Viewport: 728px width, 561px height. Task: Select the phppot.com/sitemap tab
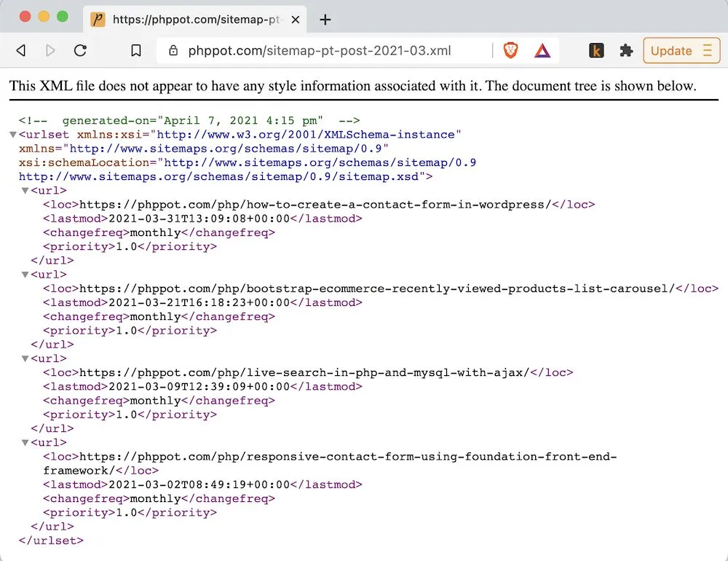click(195, 20)
